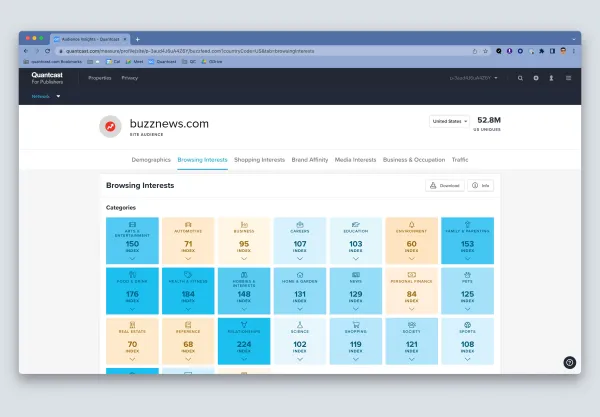Click the Shopping cart icon
This screenshot has width=600, height=417.
point(355,325)
